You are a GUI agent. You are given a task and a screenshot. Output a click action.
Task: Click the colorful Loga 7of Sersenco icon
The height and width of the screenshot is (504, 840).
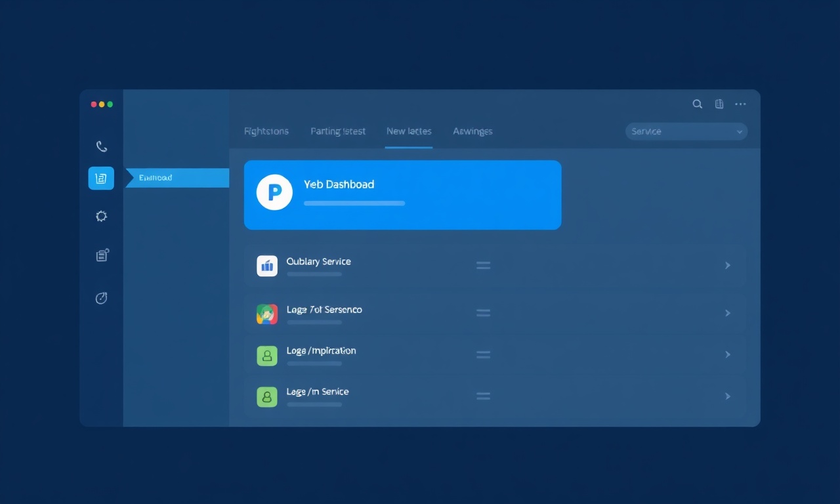pyautogui.click(x=267, y=314)
